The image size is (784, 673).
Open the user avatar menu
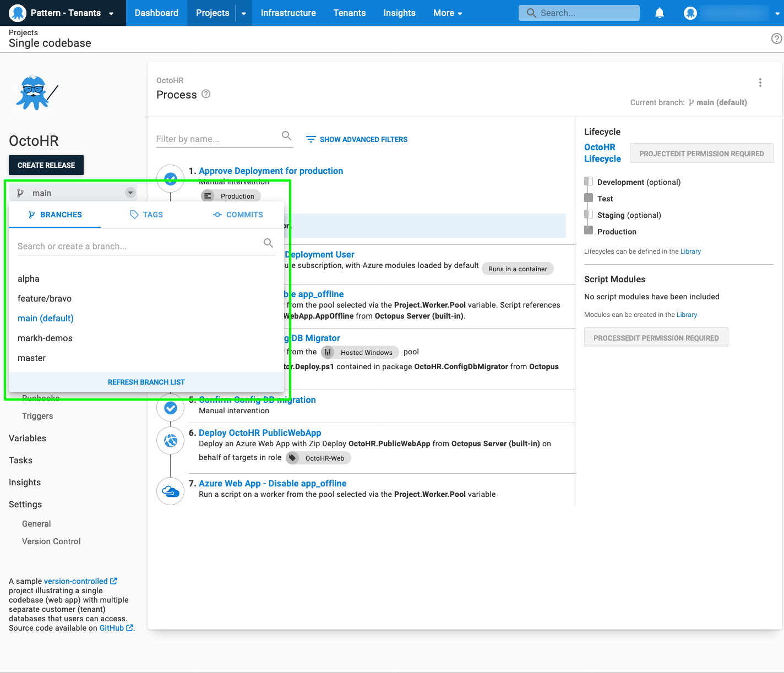point(690,13)
